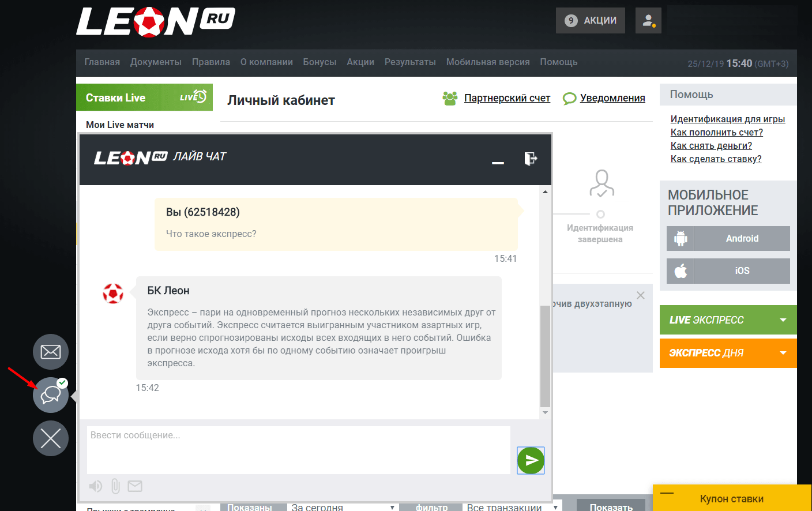This screenshot has width=812, height=511.
Task: Click the Android robot icon
Action: [681, 238]
